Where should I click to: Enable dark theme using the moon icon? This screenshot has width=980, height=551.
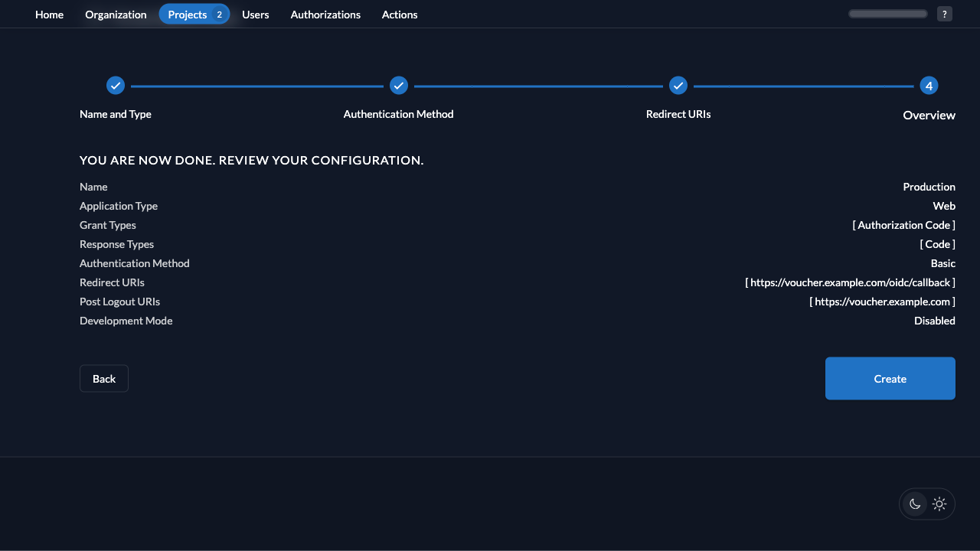(x=915, y=504)
